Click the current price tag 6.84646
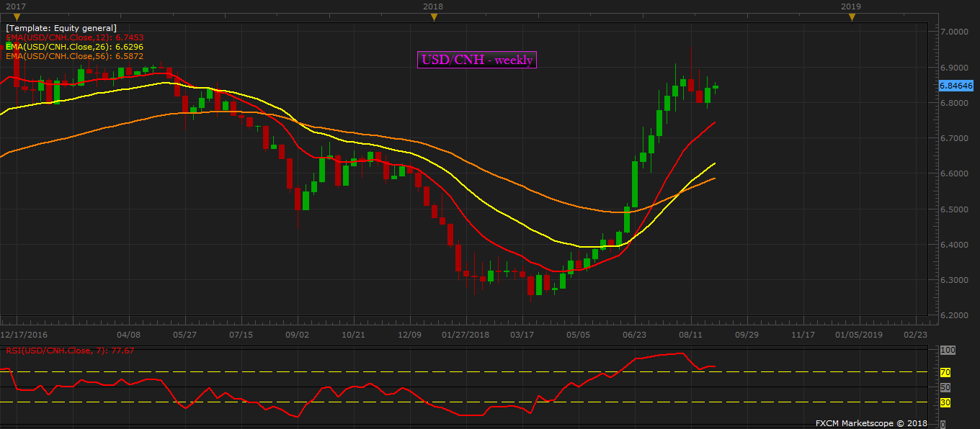The width and height of the screenshot is (980, 429). pos(956,86)
